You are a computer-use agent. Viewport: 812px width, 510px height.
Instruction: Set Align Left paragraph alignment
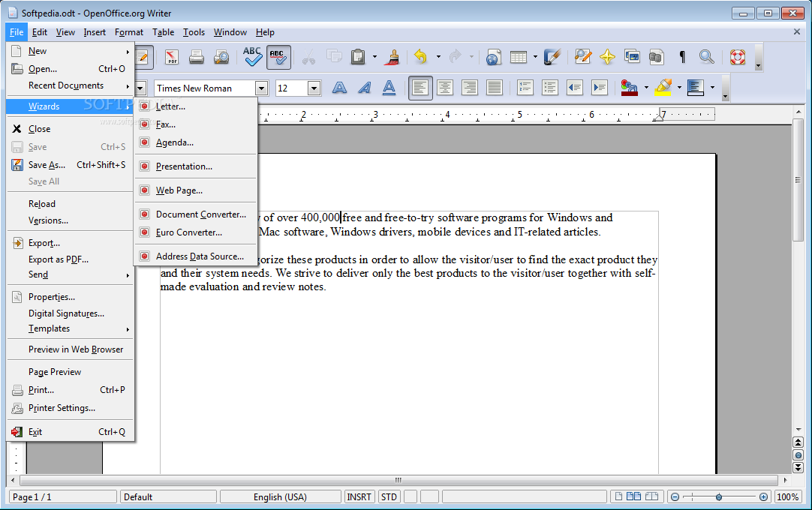click(x=420, y=88)
